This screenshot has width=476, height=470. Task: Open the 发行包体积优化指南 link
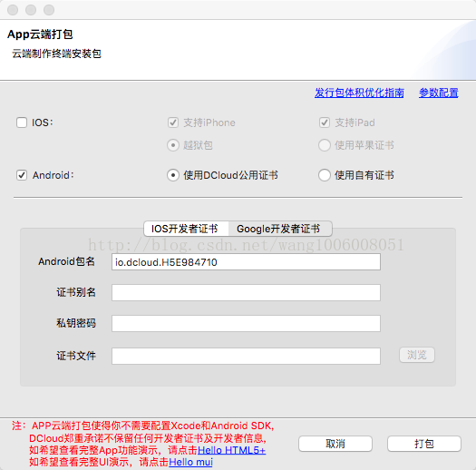point(359,93)
